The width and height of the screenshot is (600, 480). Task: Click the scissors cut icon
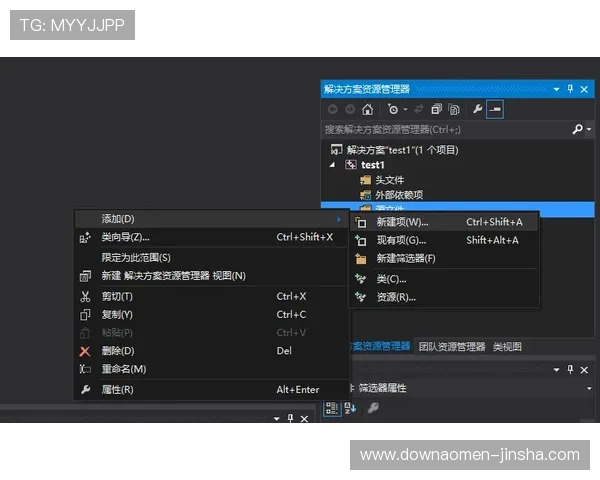(85, 297)
